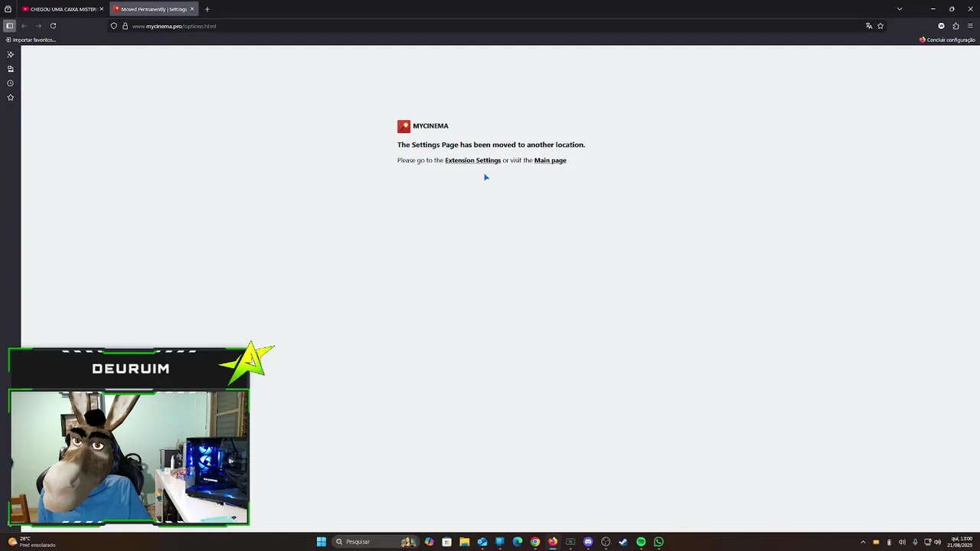Open the extensions puzzle icon
980x551 pixels.
click(x=955, y=26)
